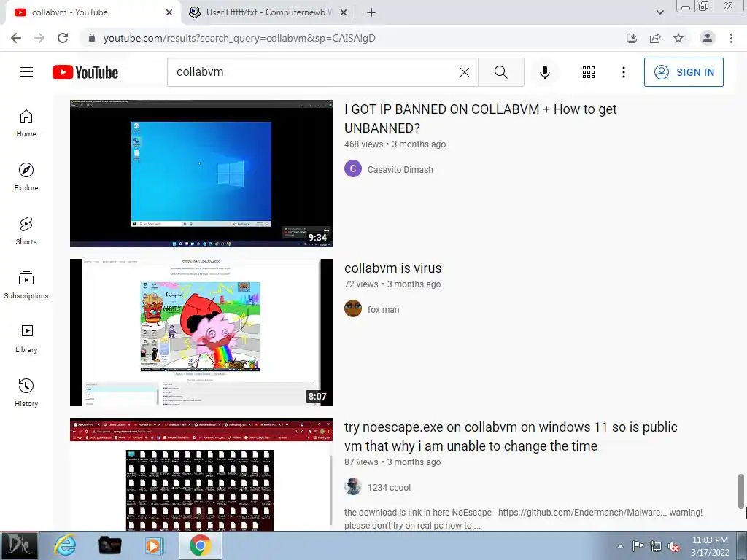Image resolution: width=747 pixels, height=560 pixels.
Task: Open the folder icon on taskbar
Action: tap(109, 545)
